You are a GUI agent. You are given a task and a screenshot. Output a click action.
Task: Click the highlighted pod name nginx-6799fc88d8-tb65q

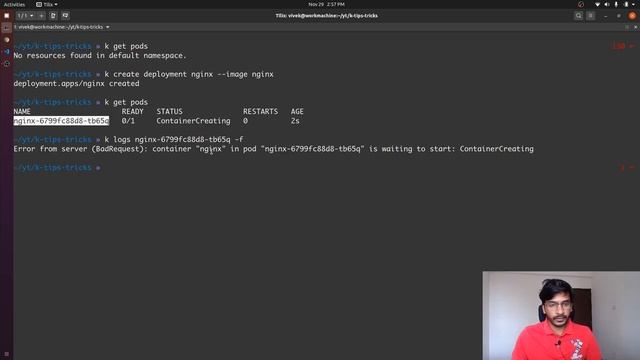pos(61,121)
